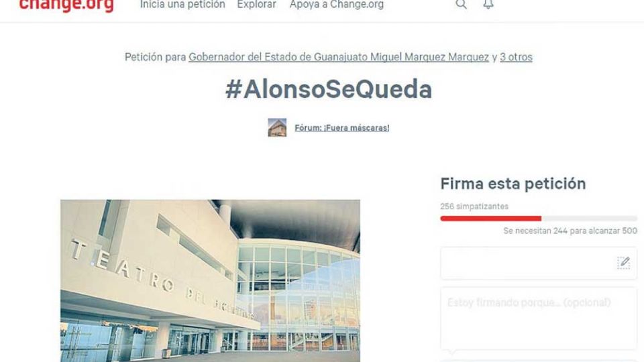Click the 'Petición para' label text
644x362 pixels.
[x=155, y=57]
